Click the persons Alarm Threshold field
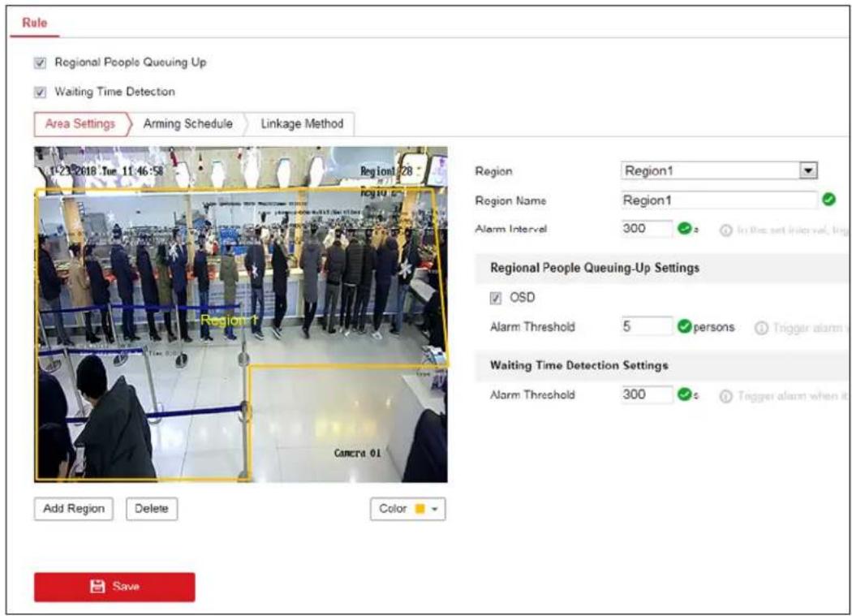 [647, 326]
